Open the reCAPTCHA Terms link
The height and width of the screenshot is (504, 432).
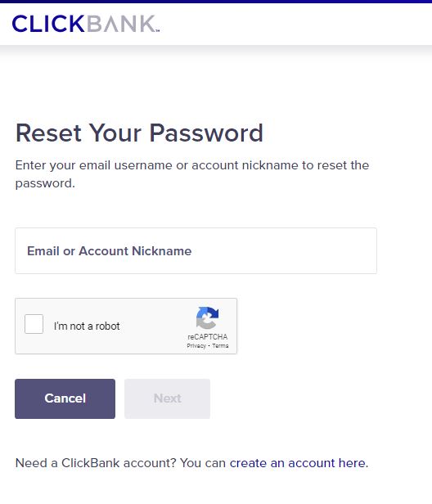(x=221, y=346)
